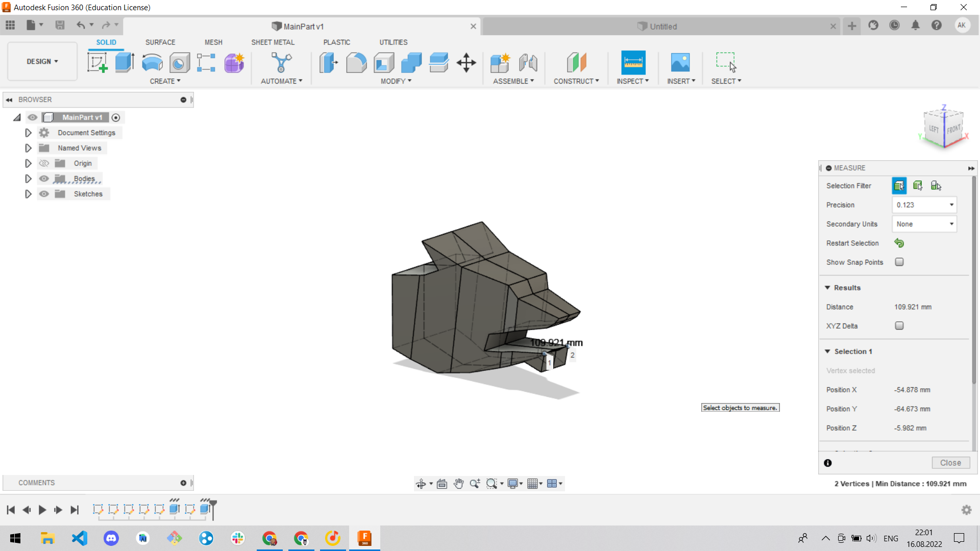This screenshot has height=551, width=980.
Task: Open the Automate branching tool
Action: (x=281, y=63)
